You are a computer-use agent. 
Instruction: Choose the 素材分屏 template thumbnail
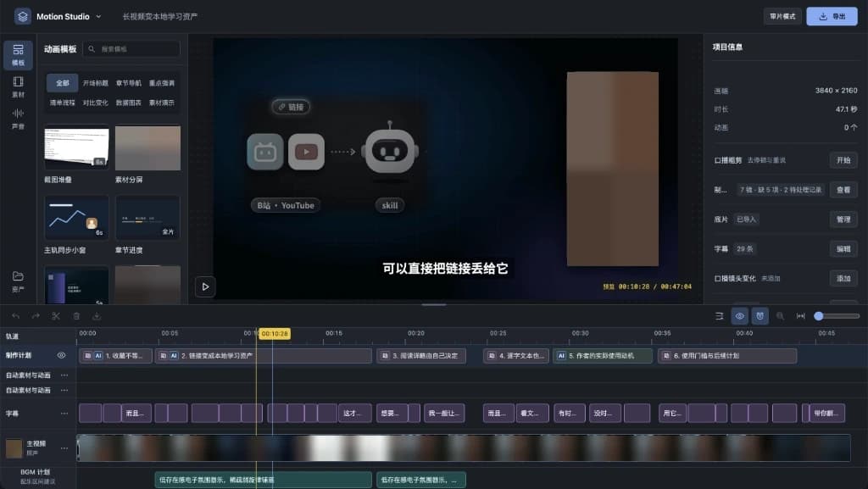click(147, 147)
